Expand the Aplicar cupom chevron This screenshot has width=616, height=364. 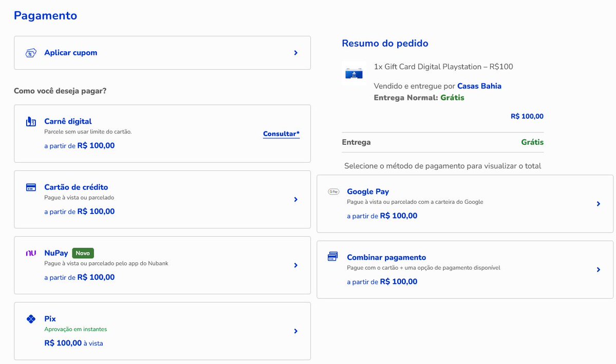point(296,53)
